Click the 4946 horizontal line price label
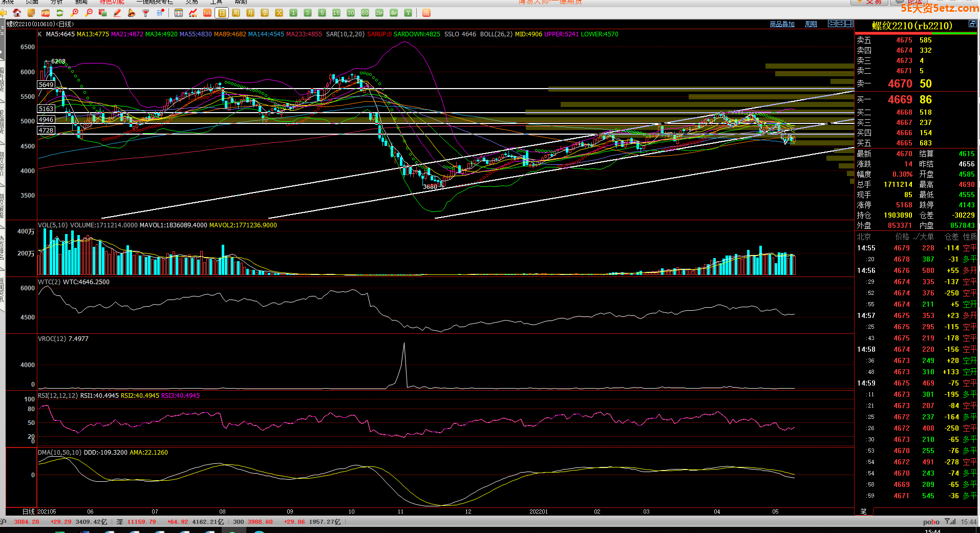The width and height of the screenshot is (980, 533). (x=46, y=119)
